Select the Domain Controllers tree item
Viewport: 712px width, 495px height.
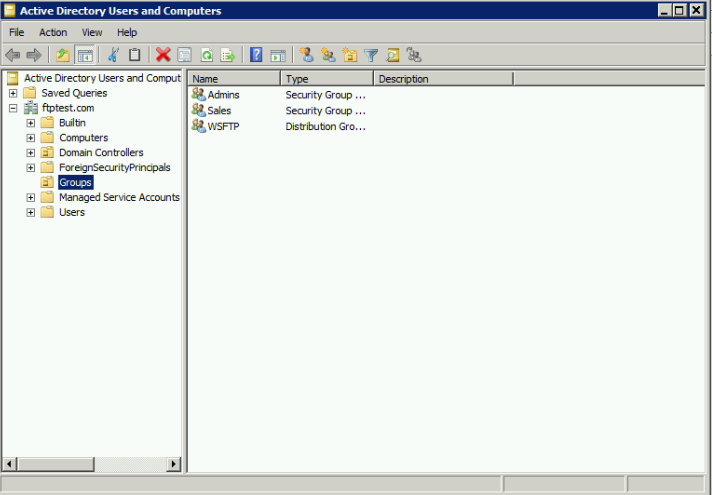pyautogui.click(x=101, y=153)
